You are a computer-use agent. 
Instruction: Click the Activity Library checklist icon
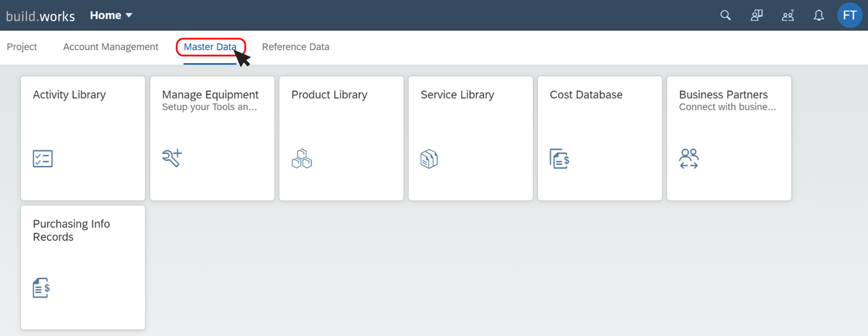(x=43, y=158)
